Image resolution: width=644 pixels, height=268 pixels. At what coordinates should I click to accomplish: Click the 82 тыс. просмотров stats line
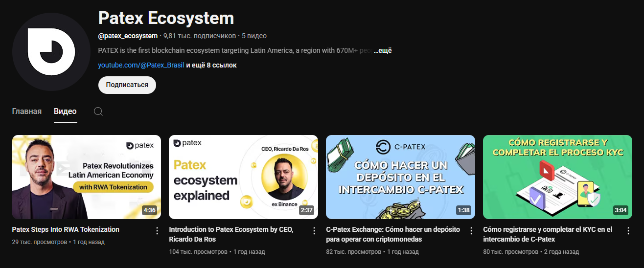[372, 252]
